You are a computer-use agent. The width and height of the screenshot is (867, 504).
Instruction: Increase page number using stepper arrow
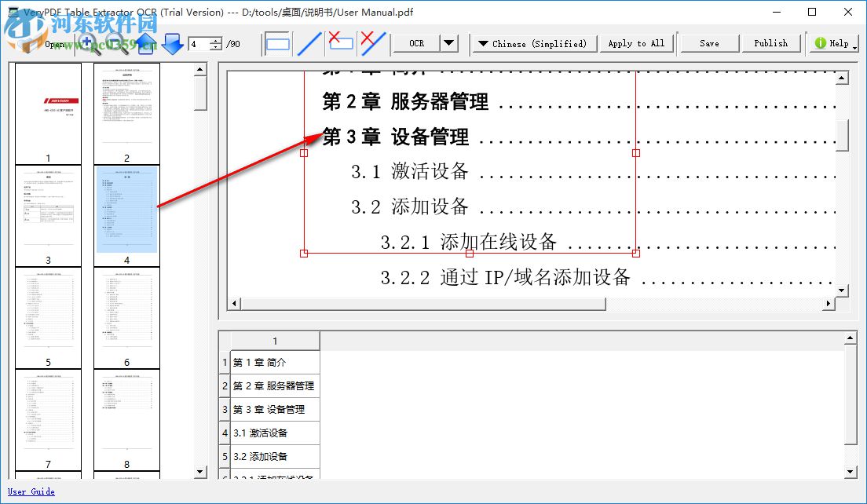coord(214,39)
